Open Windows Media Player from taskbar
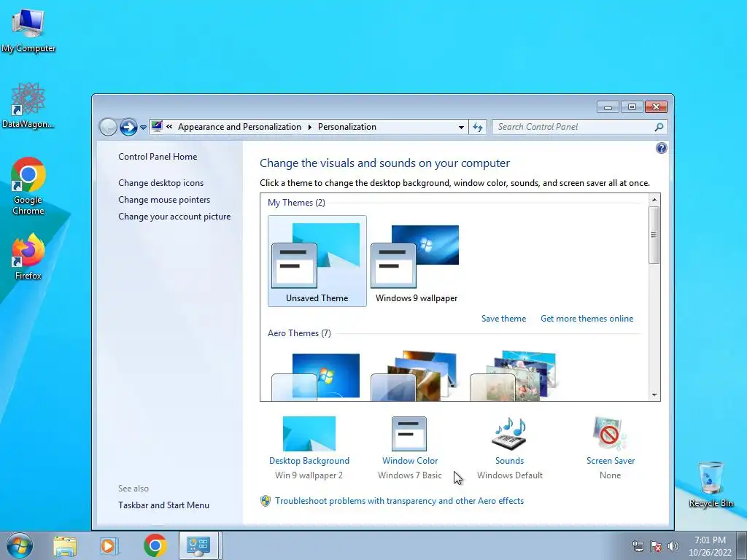747x560 pixels. 109,545
